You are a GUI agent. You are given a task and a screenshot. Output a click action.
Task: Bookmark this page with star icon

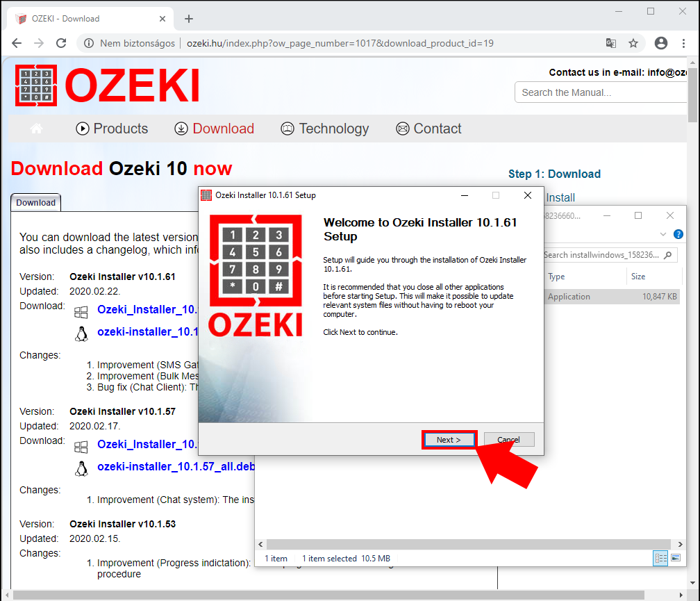[633, 43]
